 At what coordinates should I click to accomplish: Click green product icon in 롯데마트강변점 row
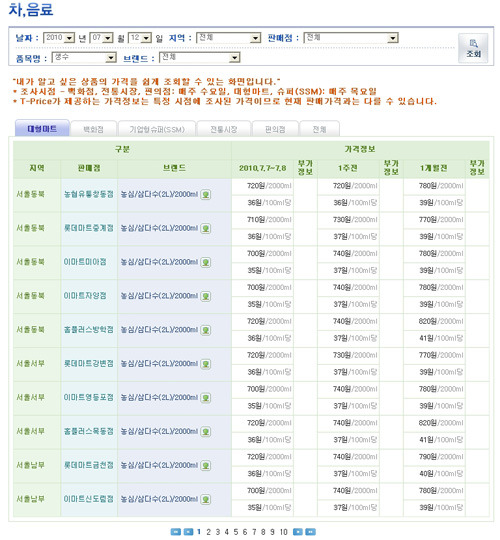click(206, 364)
